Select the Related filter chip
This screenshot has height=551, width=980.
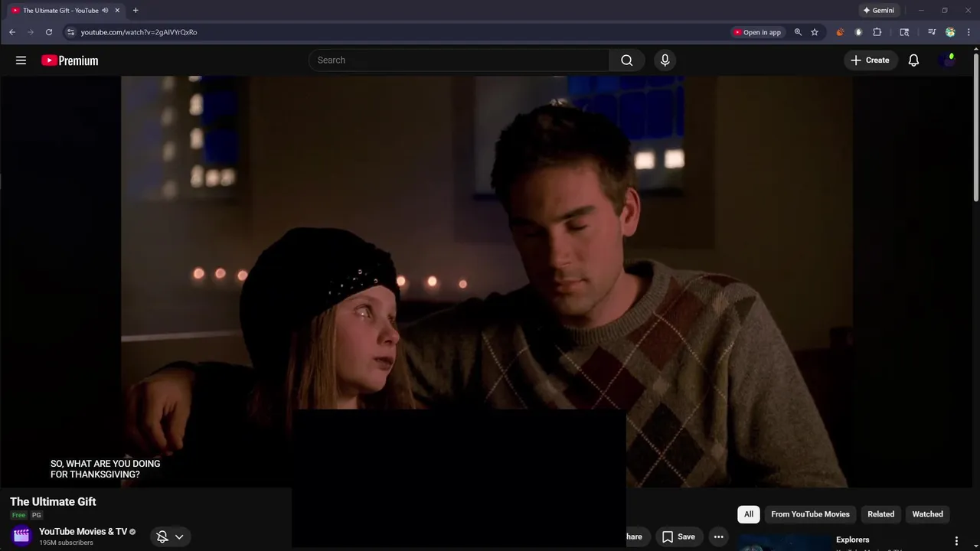click(880, 514)
